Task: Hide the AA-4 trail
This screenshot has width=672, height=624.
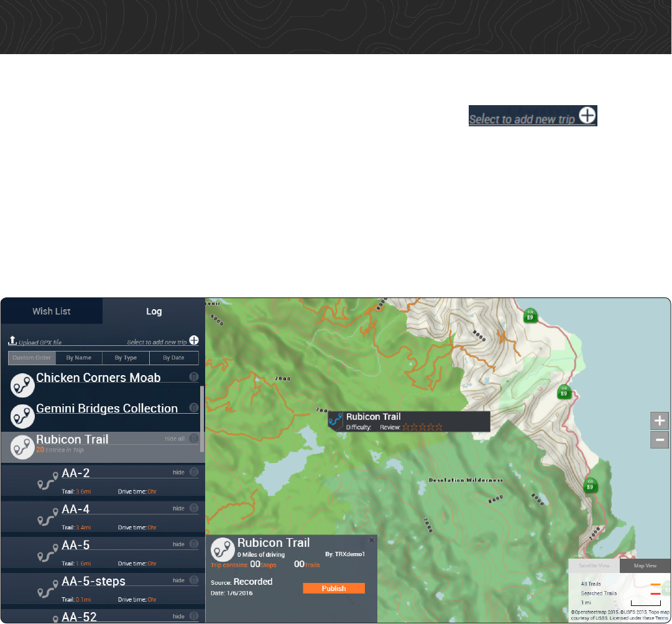Action: [178, 508]
